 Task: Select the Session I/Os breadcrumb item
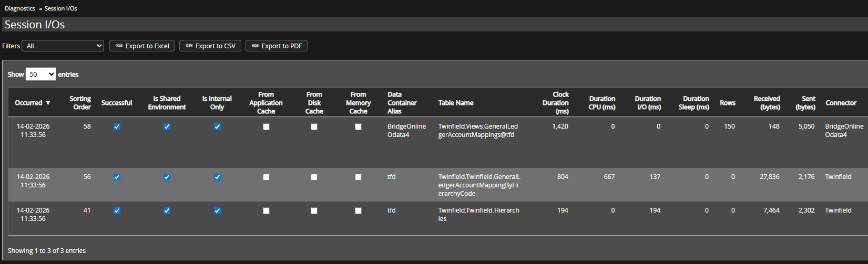(60, 8)
